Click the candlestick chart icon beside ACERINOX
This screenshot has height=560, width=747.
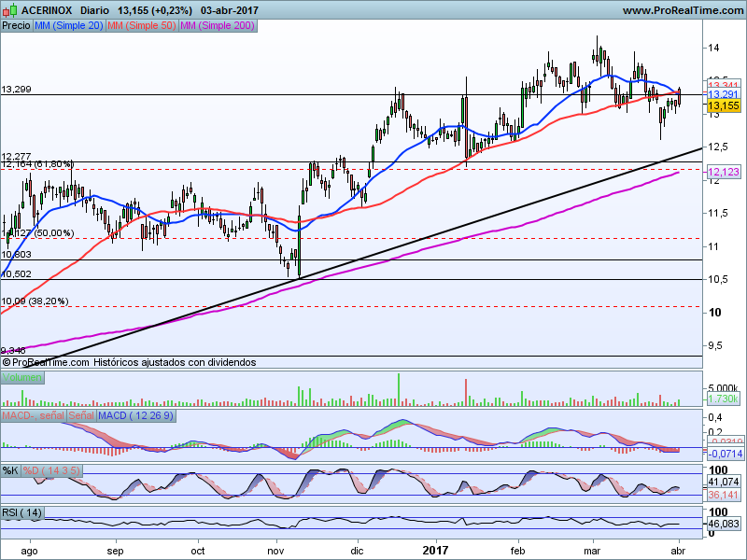(10, 9)
